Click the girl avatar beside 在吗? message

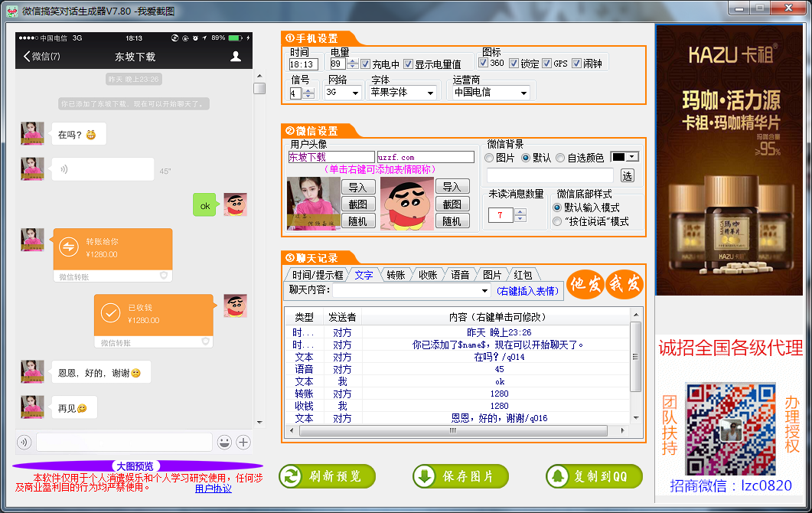[32, 134]
